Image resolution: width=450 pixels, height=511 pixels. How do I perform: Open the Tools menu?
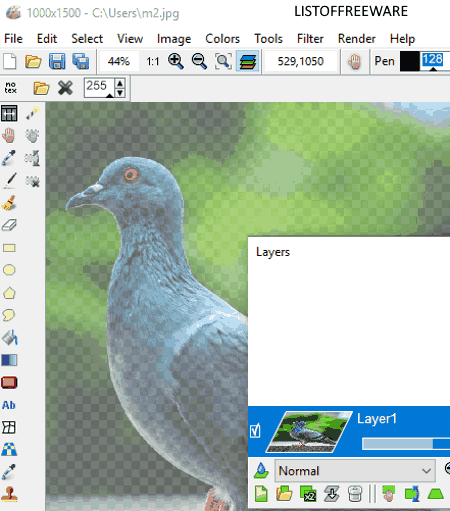(x=268, y=39)
